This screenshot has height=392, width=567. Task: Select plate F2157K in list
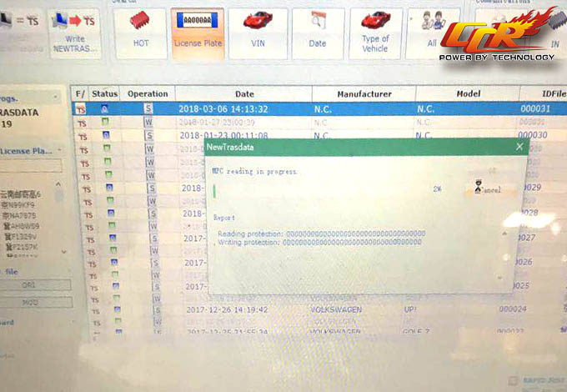(22, 247)
